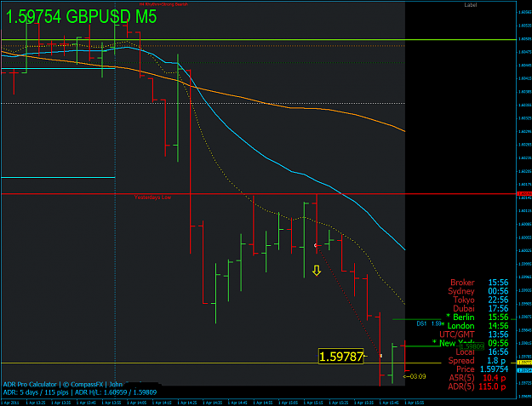Select the Local time 16:56
This screenshot has width=532, height=406.
pos(498,352)
